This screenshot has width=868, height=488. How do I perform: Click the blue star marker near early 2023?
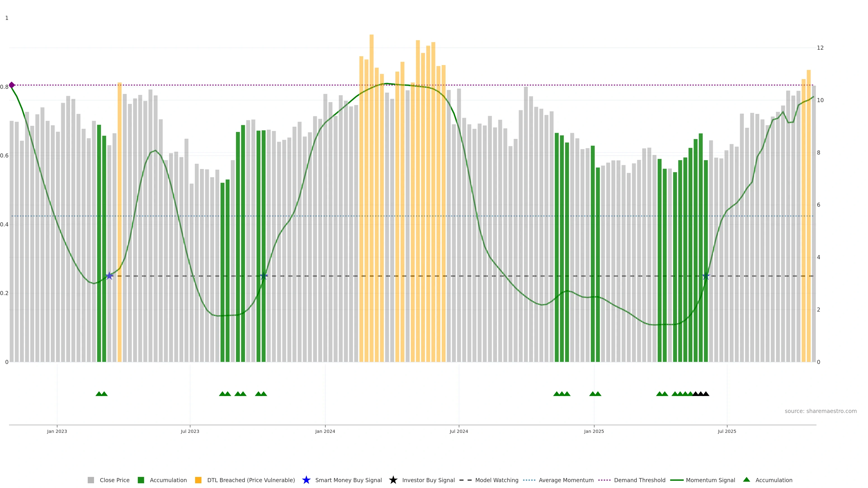tap(109, 276)
